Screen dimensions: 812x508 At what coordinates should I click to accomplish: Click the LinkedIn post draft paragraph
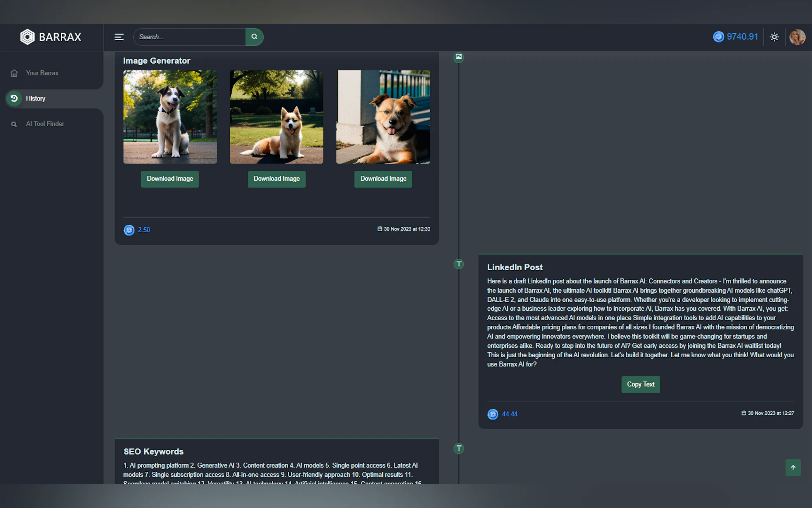[640, 322]
